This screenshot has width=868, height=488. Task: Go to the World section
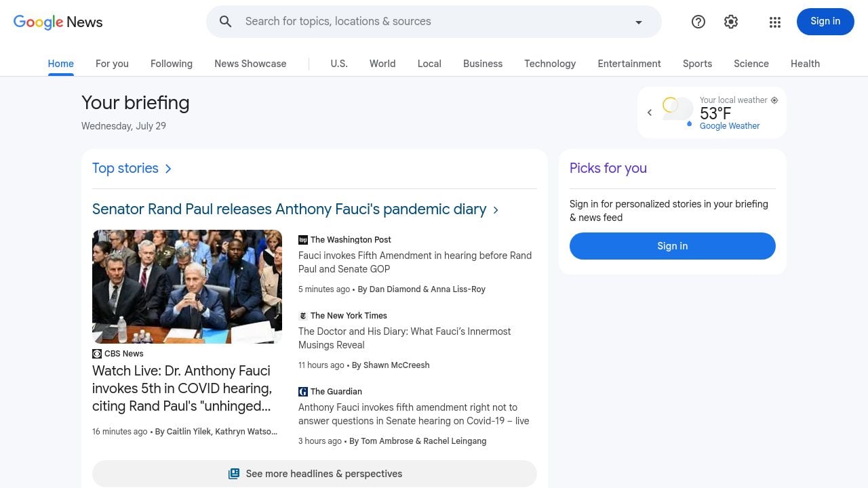click(x=382, y=64)
